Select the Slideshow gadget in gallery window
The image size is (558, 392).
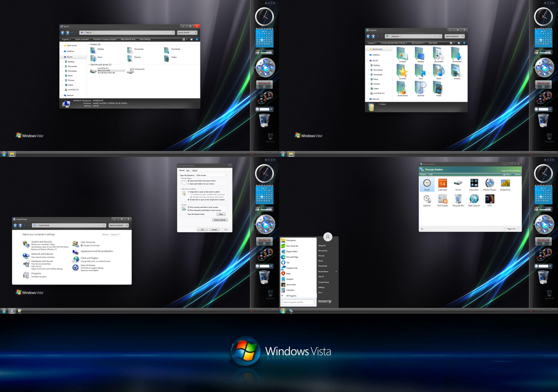point(505,184)
